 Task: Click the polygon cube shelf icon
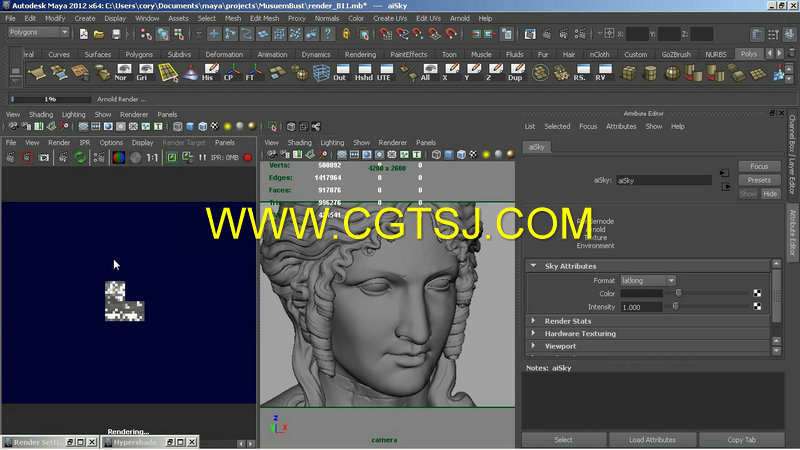point(629,72)
